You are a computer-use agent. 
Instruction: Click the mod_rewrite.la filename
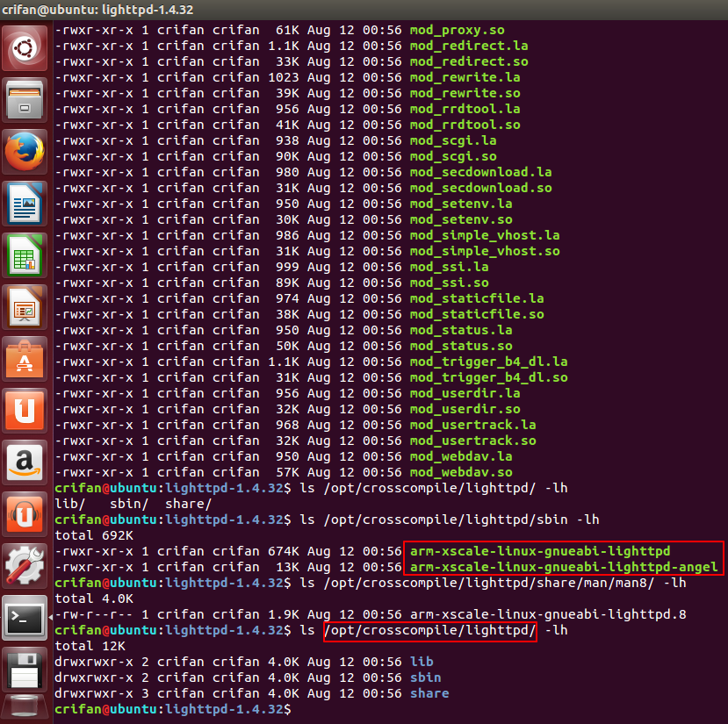point(465,77)
